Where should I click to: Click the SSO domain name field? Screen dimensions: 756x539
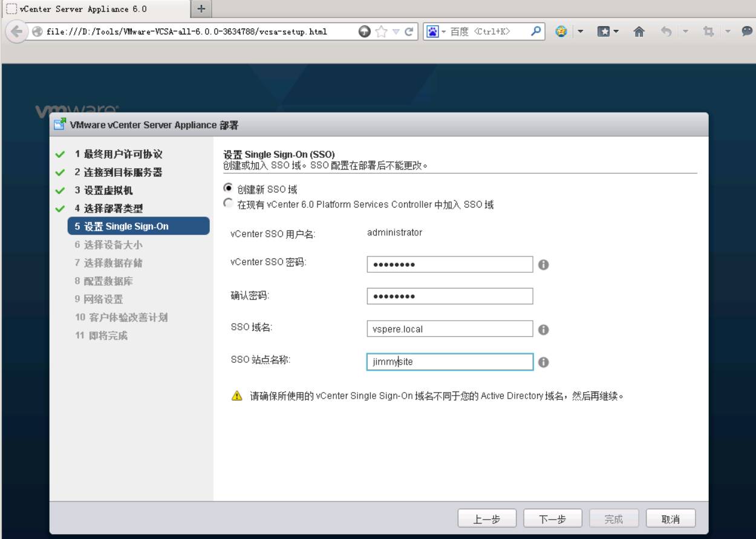(x=450, y=329)
